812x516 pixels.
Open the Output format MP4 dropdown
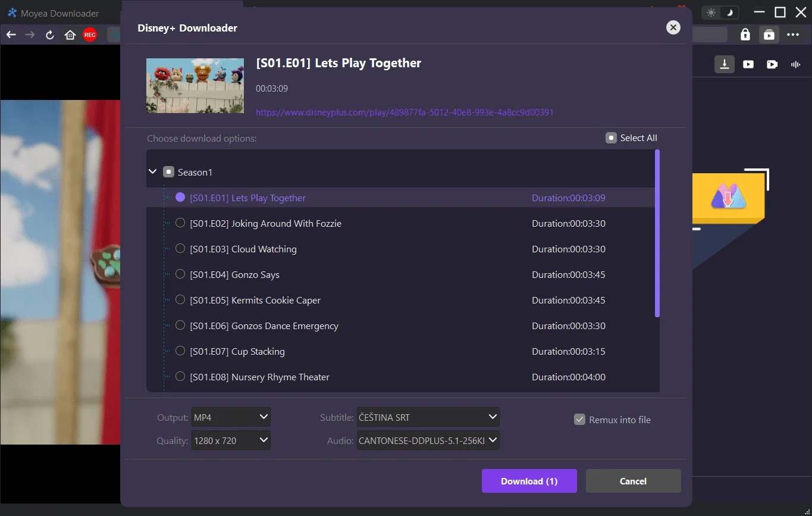point(231,417)
